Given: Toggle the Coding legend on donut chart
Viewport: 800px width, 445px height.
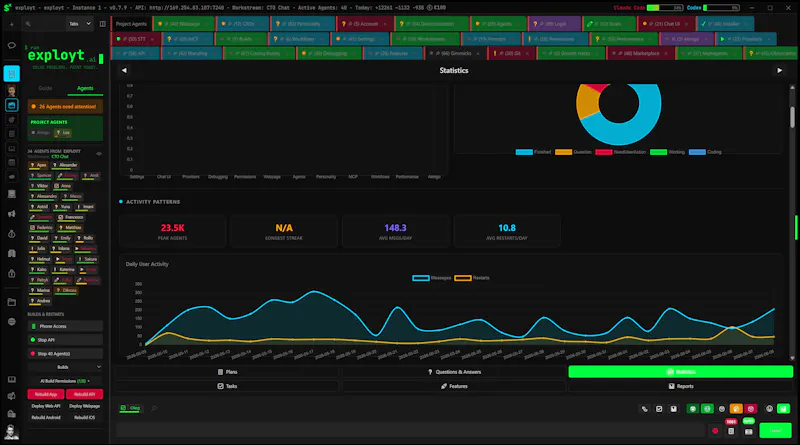Looking at the screenshot, I should [705, 152].
